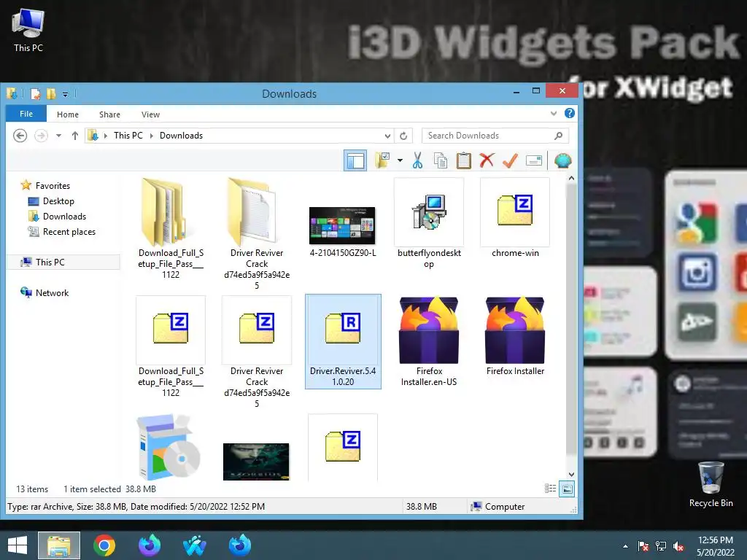Screen dimensions: 747x560
Task: Expand arrow after This PC in breadcrumb
Action: click(x=152, y=136)
